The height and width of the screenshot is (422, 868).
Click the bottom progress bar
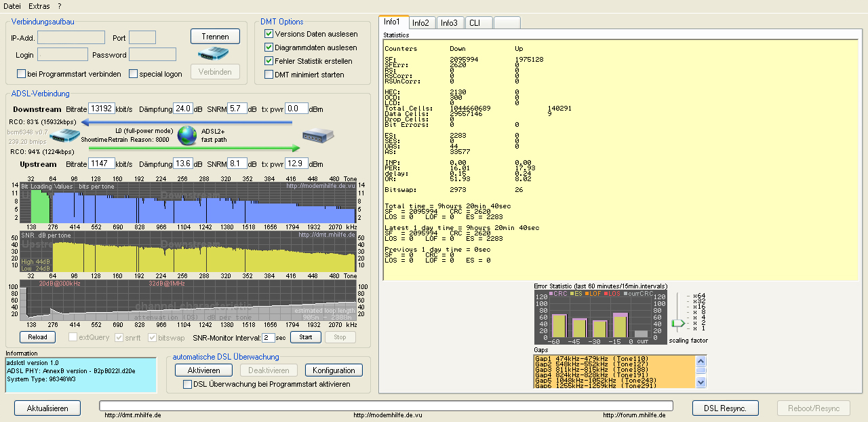386,406
